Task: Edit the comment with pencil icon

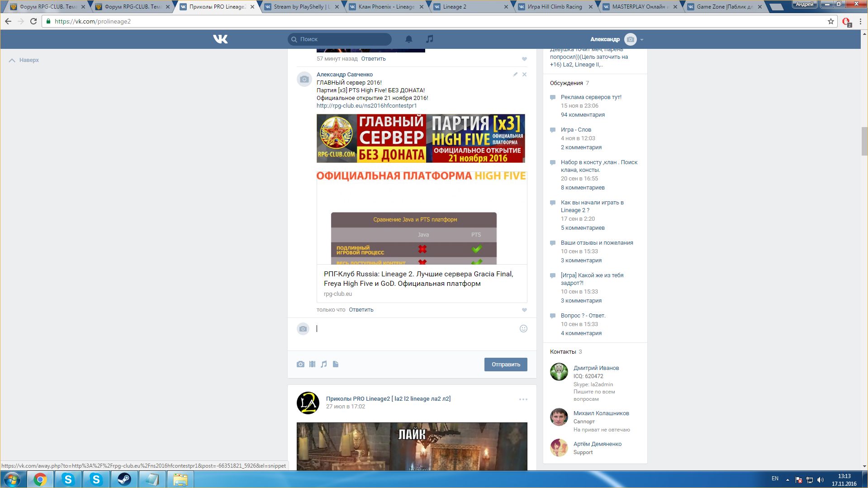Action: click(x=515, y=74)
